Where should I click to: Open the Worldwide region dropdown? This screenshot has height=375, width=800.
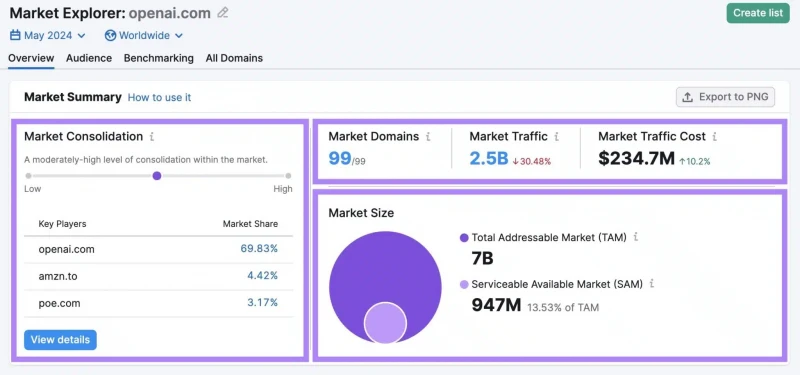tap(144, 36)
